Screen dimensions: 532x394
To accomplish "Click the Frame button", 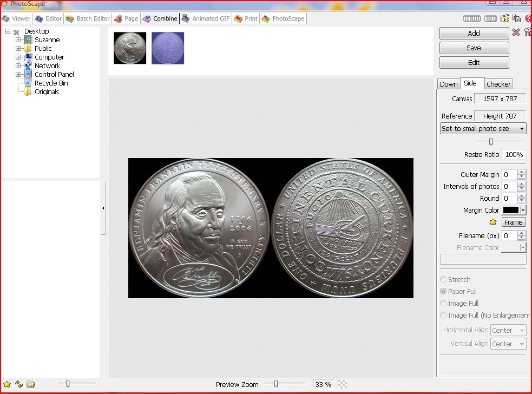I will [513, 222].
